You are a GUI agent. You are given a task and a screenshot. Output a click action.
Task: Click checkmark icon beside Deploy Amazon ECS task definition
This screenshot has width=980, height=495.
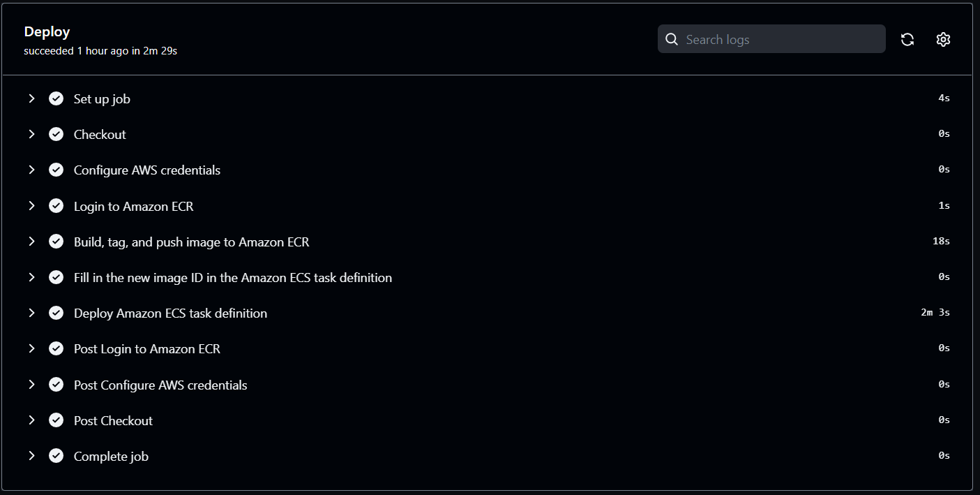tap(56, 313)
